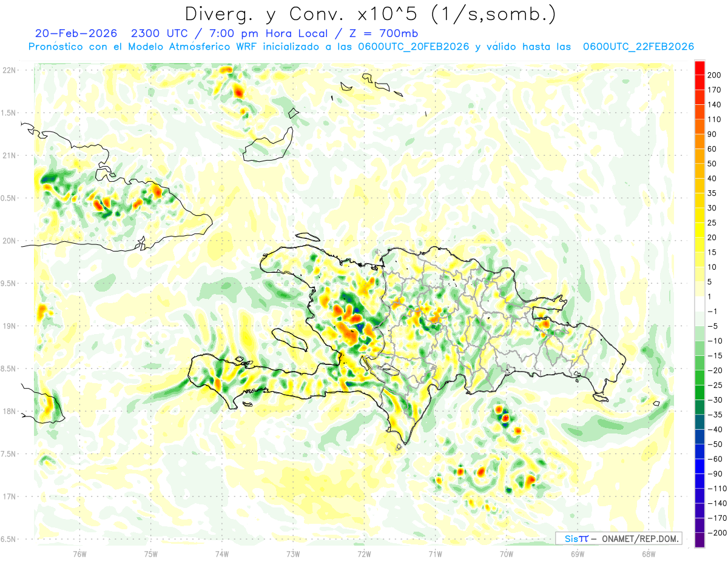
Task: Click the "18N" latitude label
Action: [x=10, y=411]
